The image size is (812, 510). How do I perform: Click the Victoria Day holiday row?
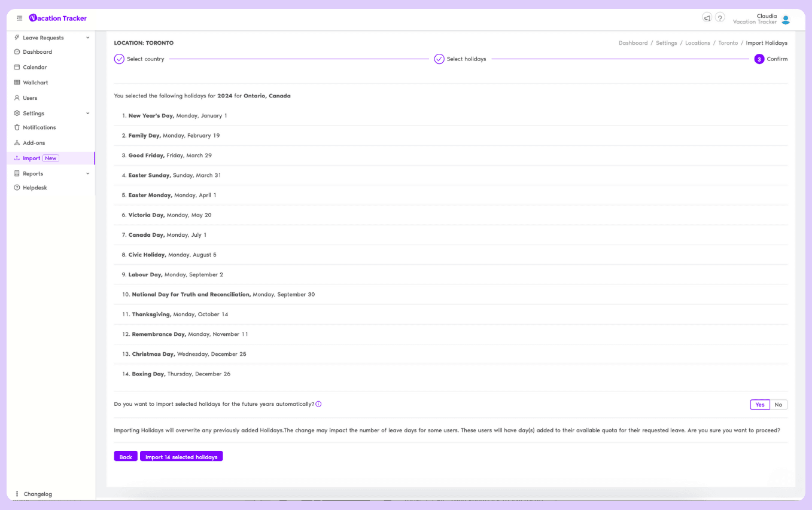point(451,215)
